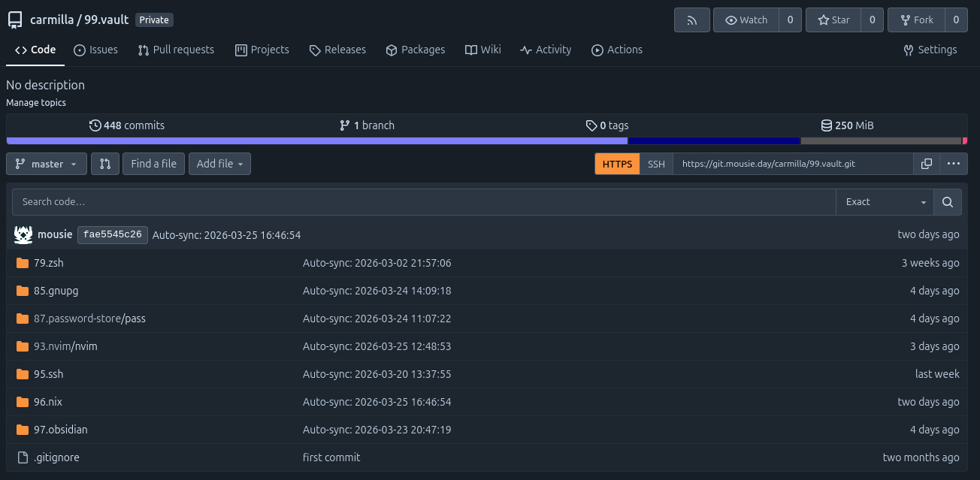Open the Packages tab
The image size is (980, 480).
coord(415,50)
